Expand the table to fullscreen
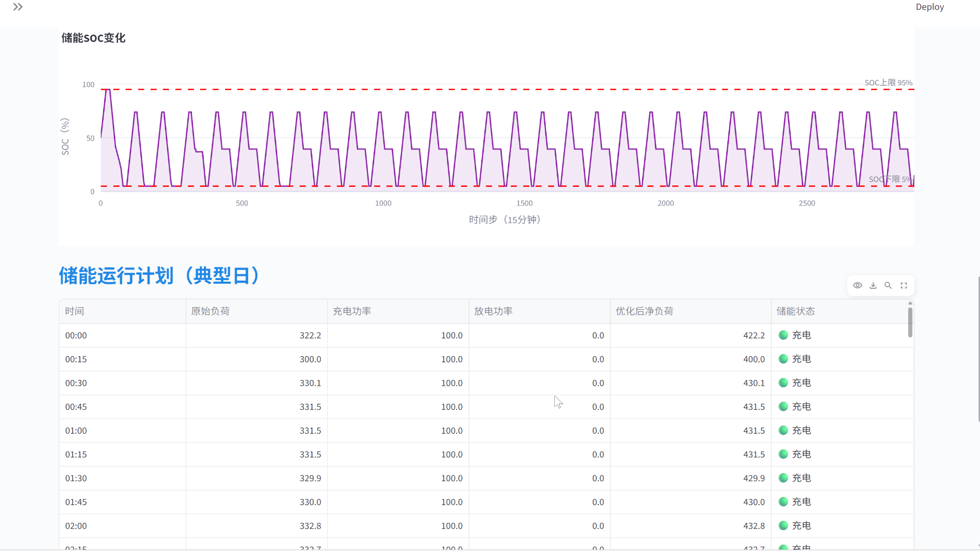This screenshot has width=980, height=551. tap(903, 286)
